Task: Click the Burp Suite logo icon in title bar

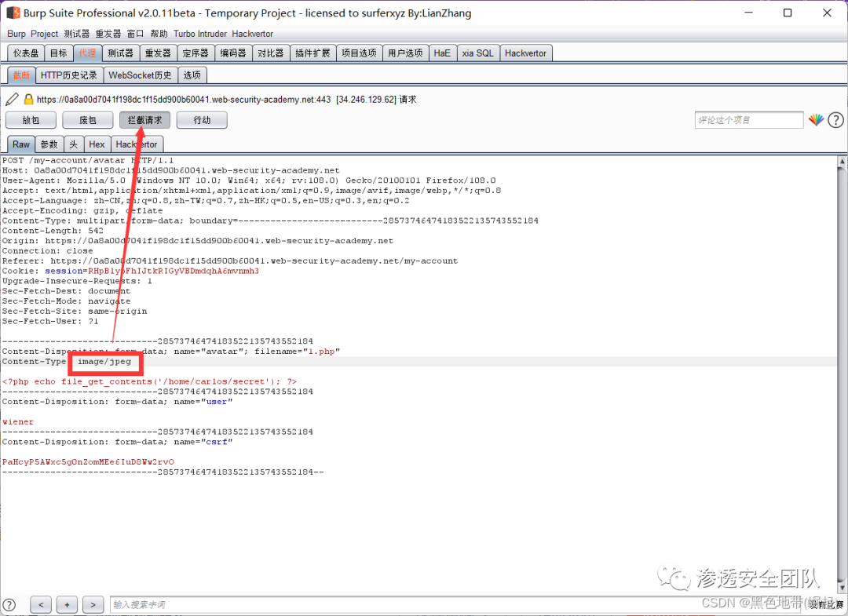Action: 13,13
